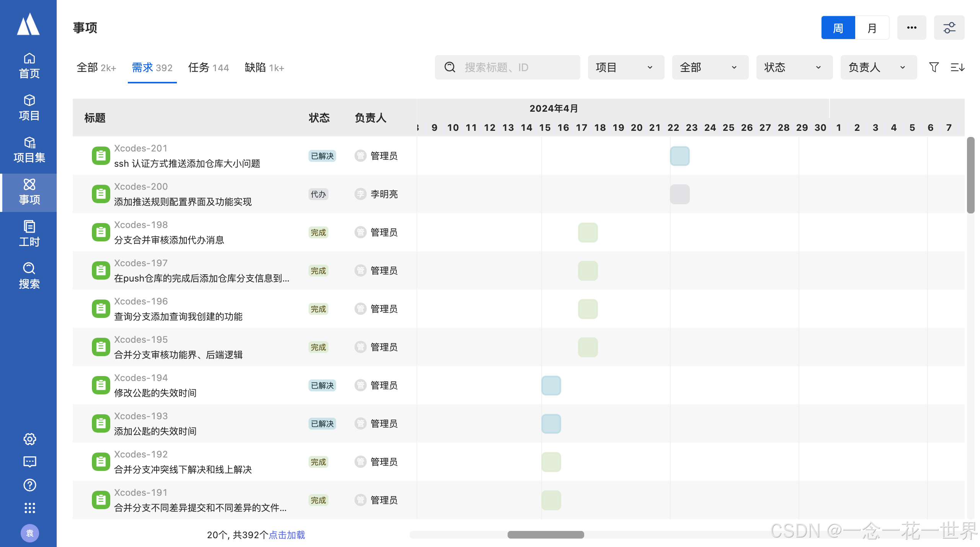Click the 点击加载 load more link
Screen dimensions: 980x547
click(x=287, y=535)
